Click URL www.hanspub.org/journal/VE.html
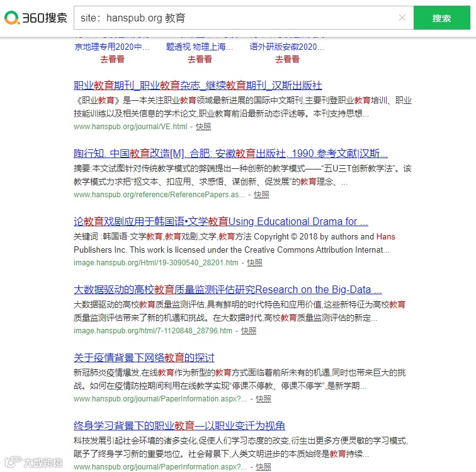The image size is (476, 472). click(x=130, y=127)
